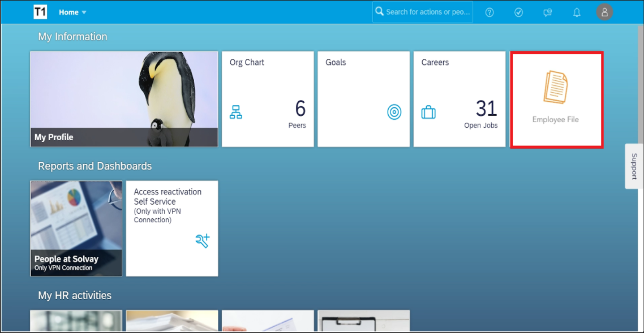Click the Goals target icon

pos(394,113)
